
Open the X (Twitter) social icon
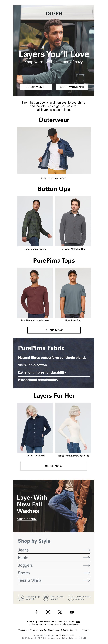click(x=60, y=612)
